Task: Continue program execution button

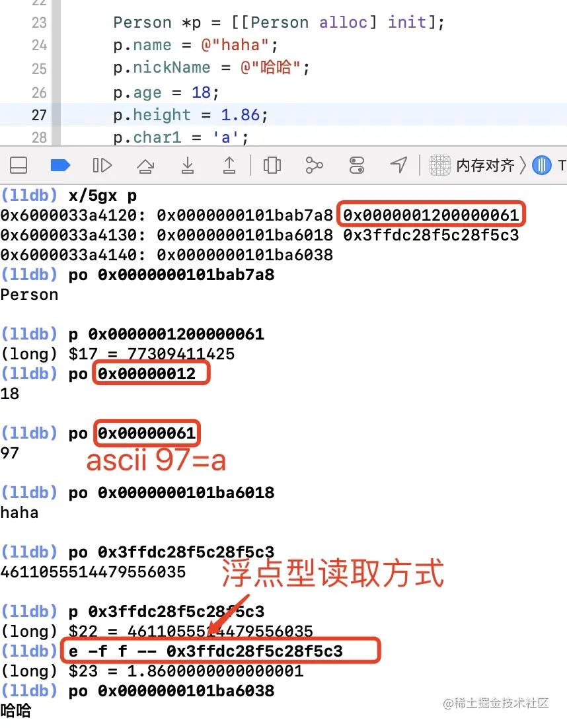Action: click(102, 165)
